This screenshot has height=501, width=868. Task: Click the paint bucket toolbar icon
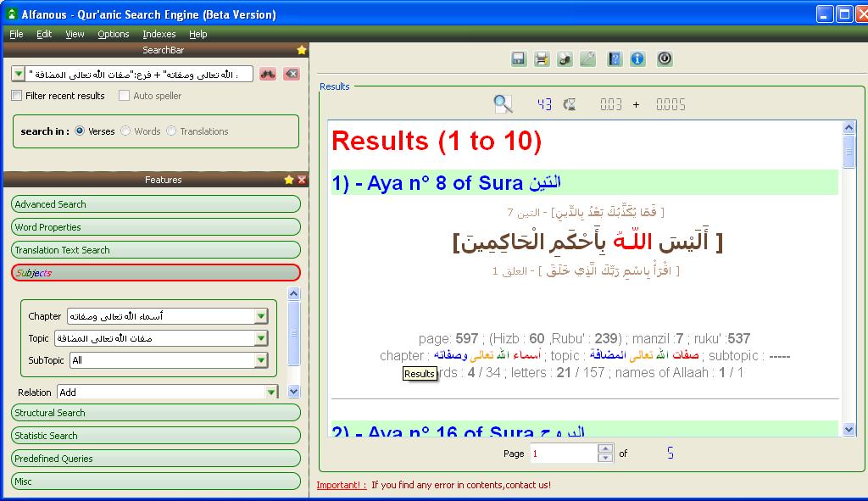tap(565, 58)
